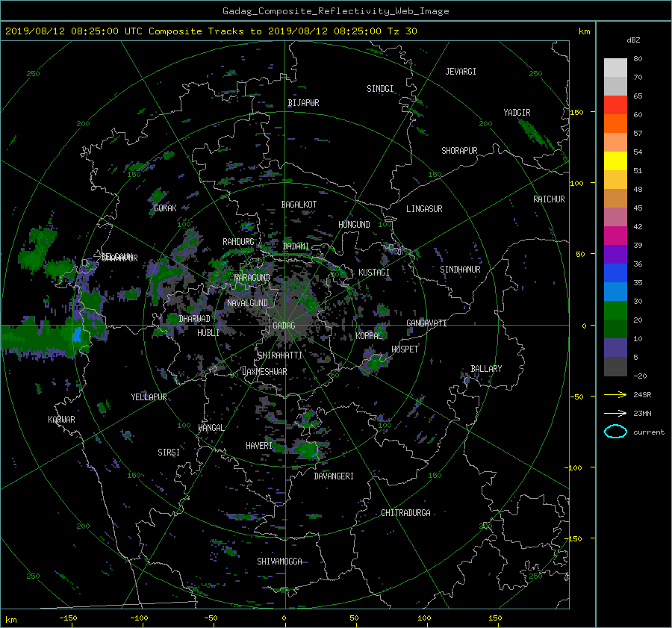The image size is (672, 628).
Task: Select the 45 dBZ brown-orange swatch
Action: [615, 199]
